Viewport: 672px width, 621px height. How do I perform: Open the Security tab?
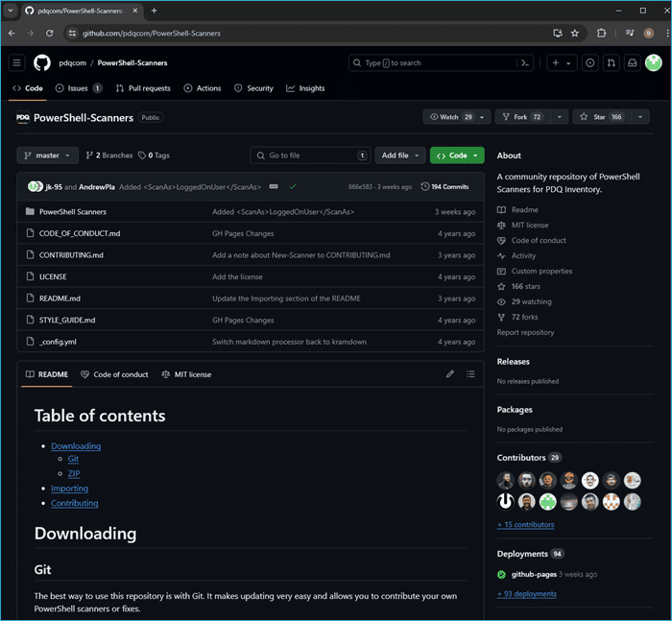coord(253,88)
